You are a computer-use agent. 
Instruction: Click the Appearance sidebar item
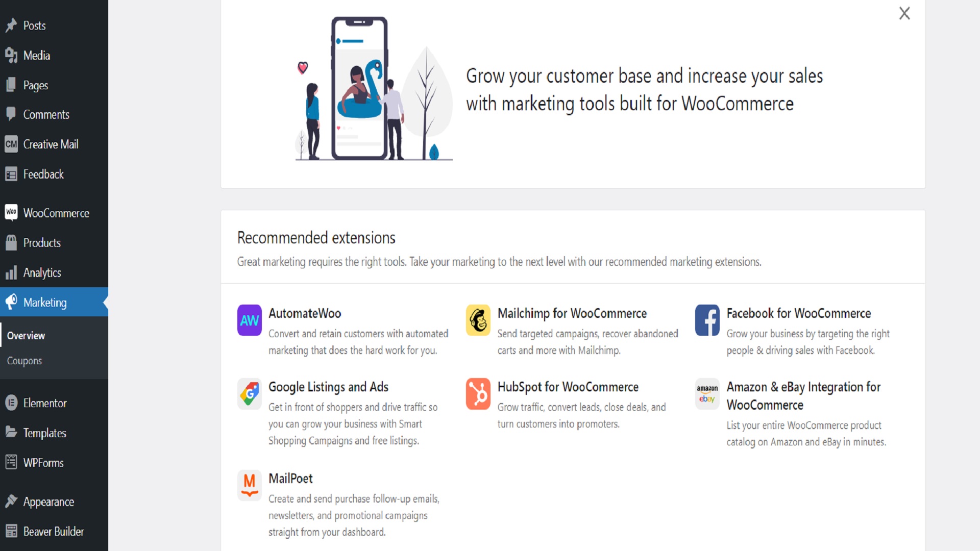pyautogui.click(x=48, y=501)
